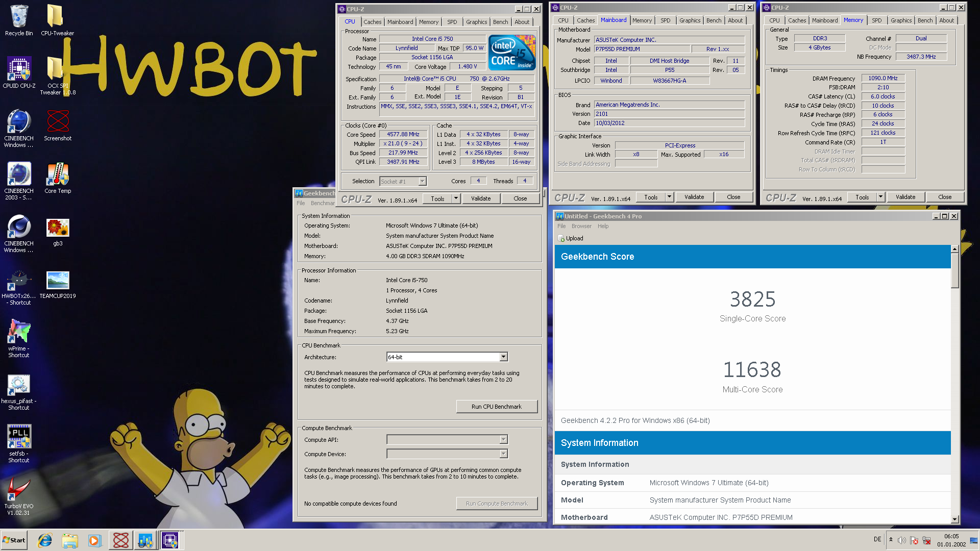Click the volume speaker tray icon
Screen dimensions: 980x551
click(x=902, y=540)
